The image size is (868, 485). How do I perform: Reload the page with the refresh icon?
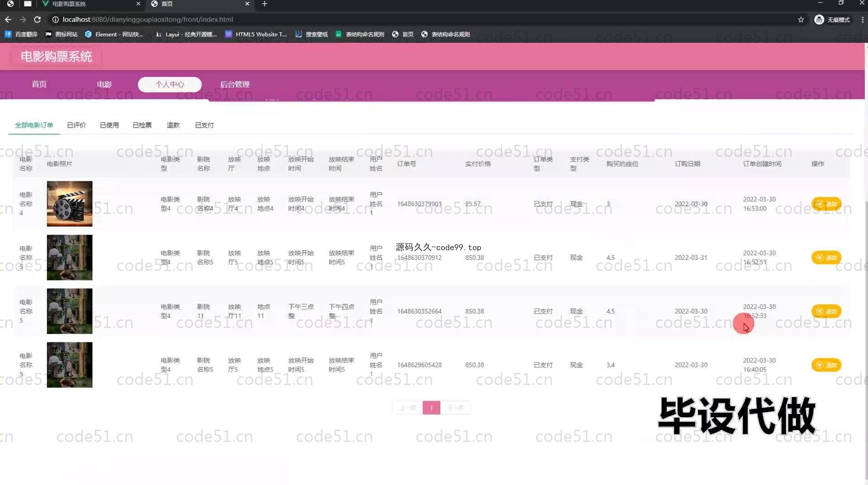(x=38, y=19)
